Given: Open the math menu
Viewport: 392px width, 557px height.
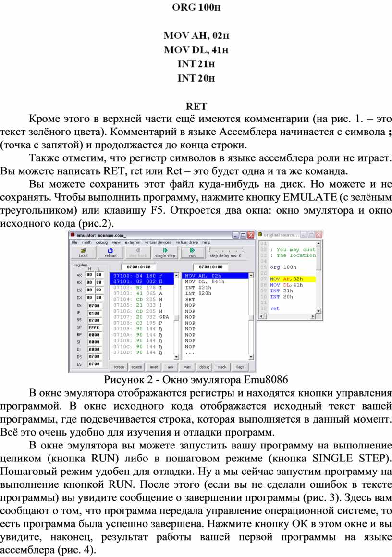Looking at the screenshot, I should coord(87,242).
